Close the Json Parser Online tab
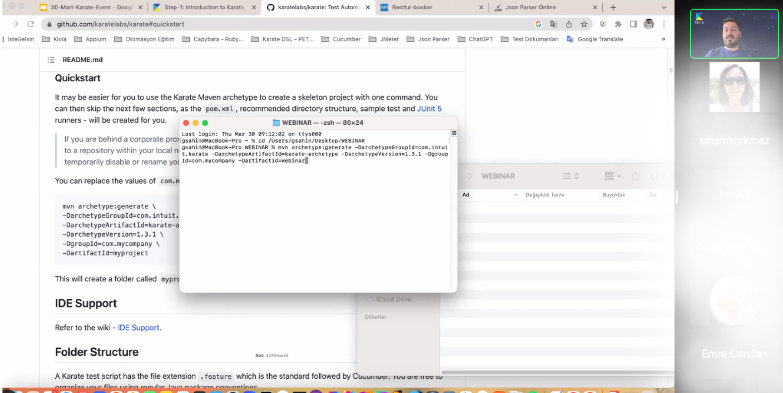This screenshot has height=393, width=783. click(x=595, y=7)
